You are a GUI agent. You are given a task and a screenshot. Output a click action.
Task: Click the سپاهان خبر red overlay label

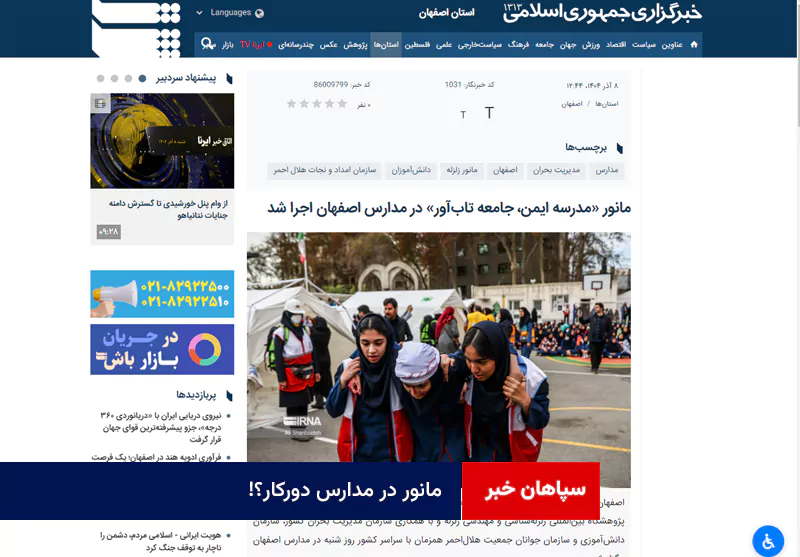click(x=531, y=491)
